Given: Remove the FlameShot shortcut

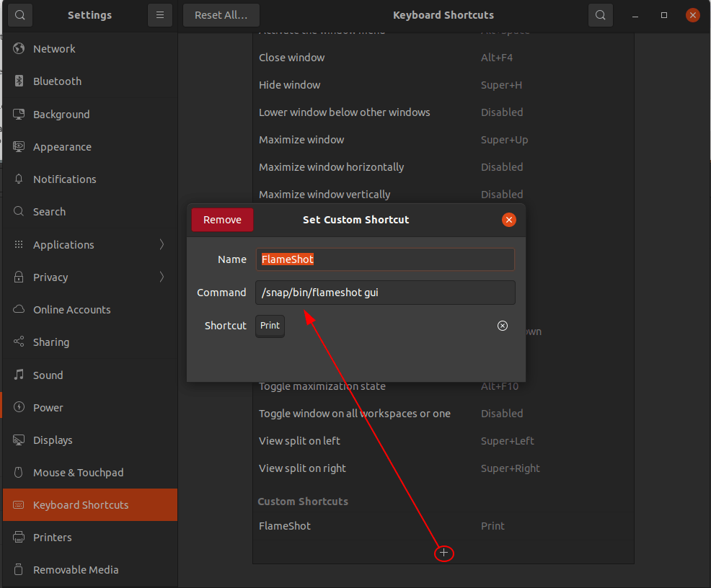Looking at the screenshot, I should (222, 220).
